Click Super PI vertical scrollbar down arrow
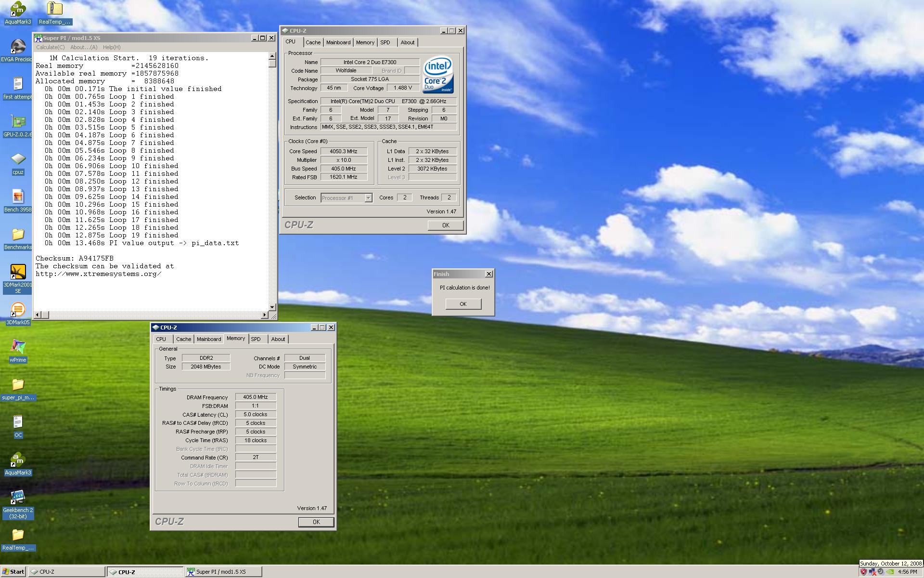Image resolution: width=924 pixels, height=578 pixels. coord(272,307)
